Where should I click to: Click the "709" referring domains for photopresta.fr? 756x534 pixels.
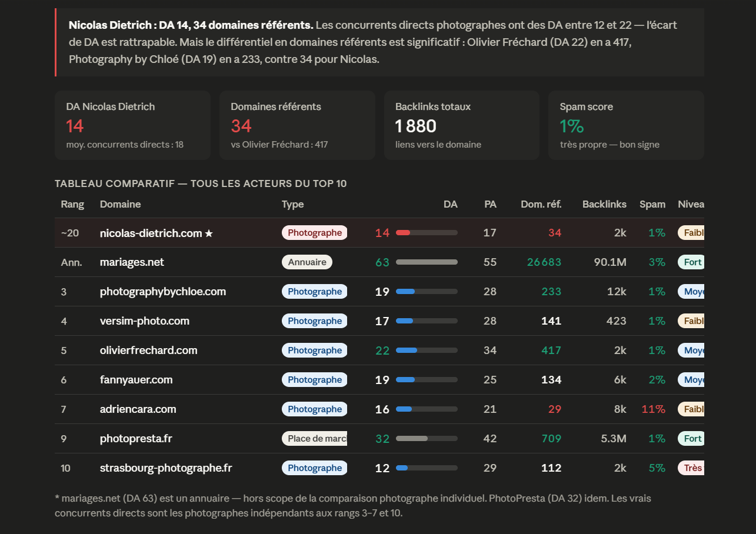pos(551,439)
